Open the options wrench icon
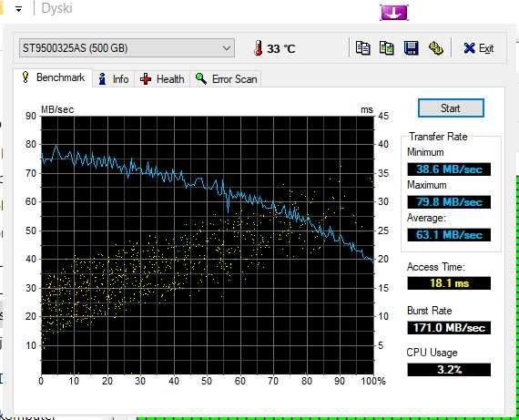Screen dimensions: 519x420 [435, 48]
